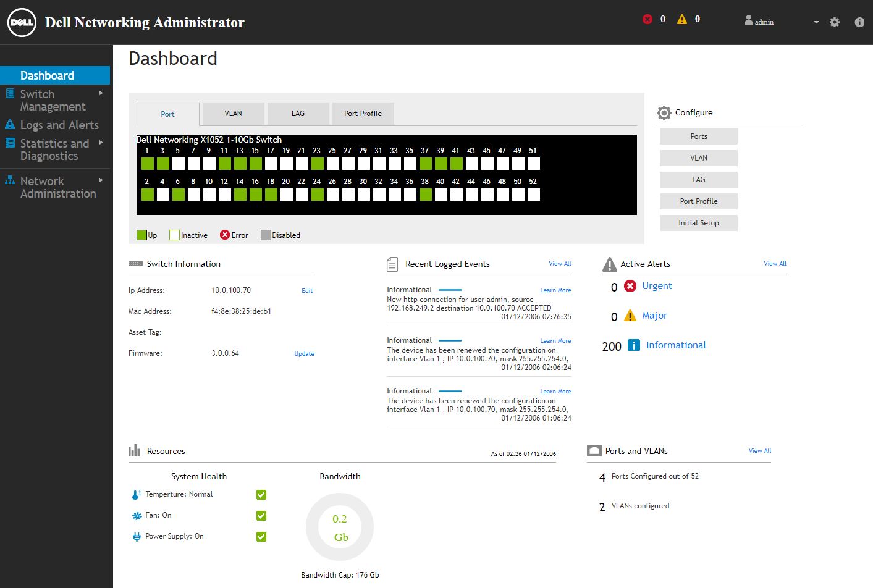Viewport: 873px width, 588px height.
Task: Click green port 1 square on switch
Action: click(147, 164)
